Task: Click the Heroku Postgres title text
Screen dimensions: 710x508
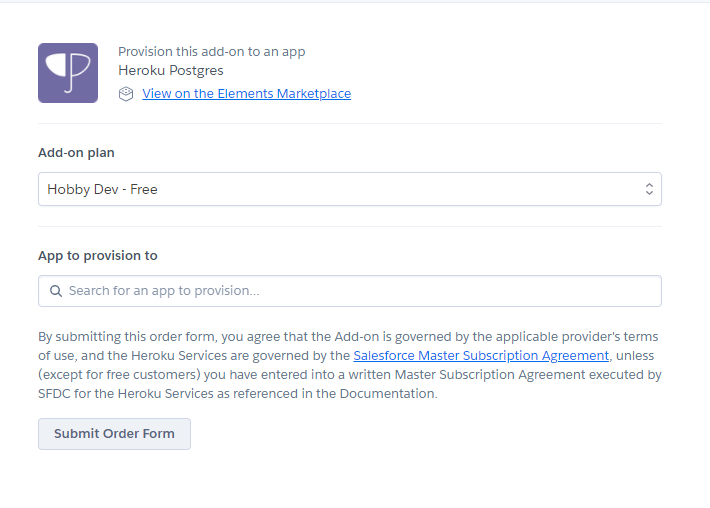Action: click(x=171, y=71)
